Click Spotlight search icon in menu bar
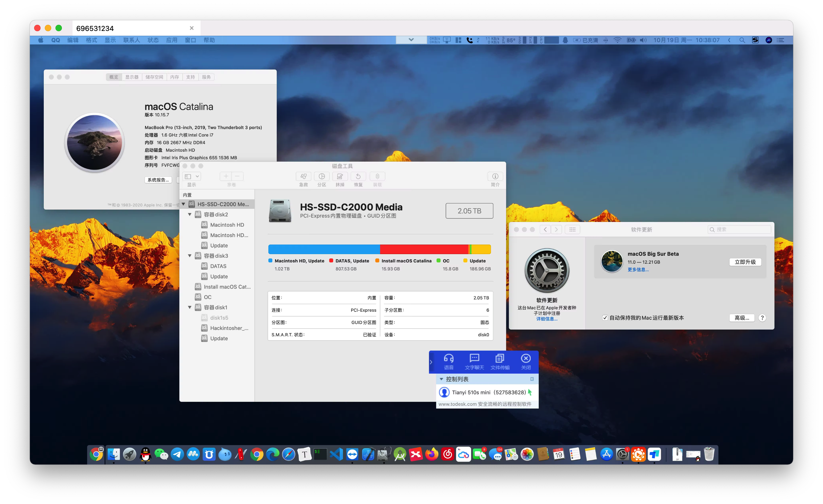The height and width of the screenshot is (504, 823). [742, 40]
